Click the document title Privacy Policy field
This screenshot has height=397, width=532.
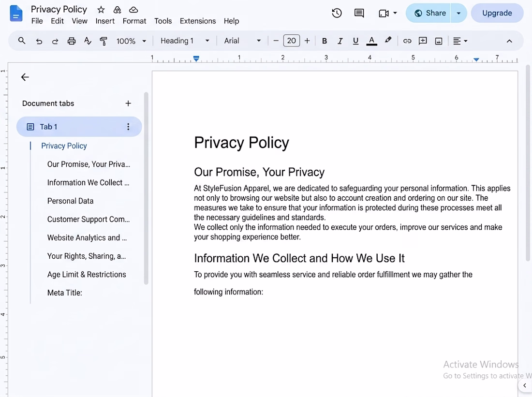pos(59,9)
